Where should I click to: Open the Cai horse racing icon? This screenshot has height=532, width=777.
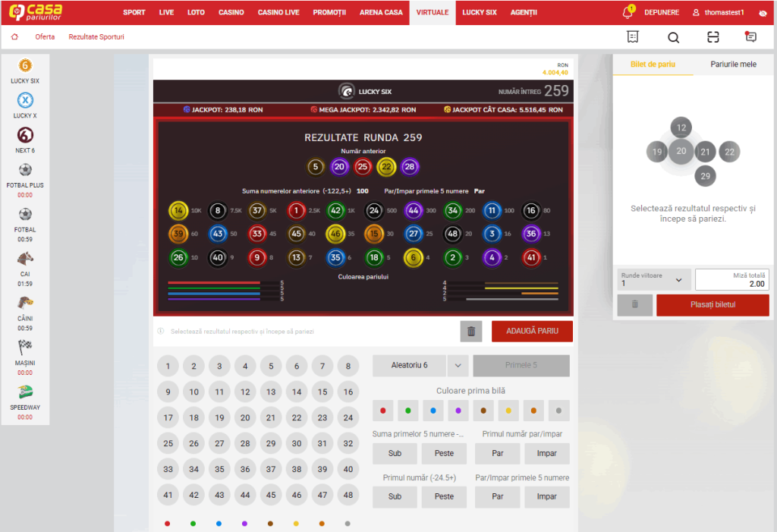[25, 258]
